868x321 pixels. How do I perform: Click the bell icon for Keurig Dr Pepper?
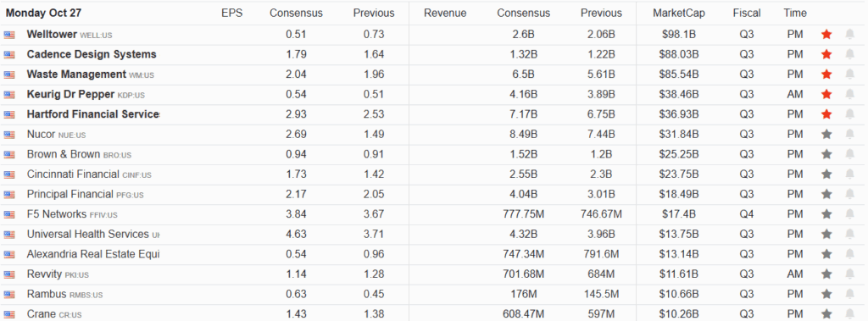[849, 94]
